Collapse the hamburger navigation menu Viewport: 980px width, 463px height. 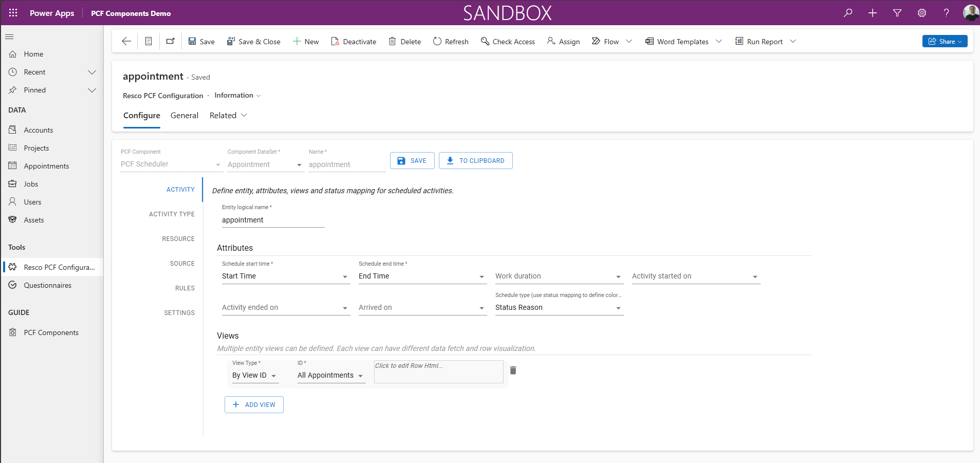click(9, 37)
